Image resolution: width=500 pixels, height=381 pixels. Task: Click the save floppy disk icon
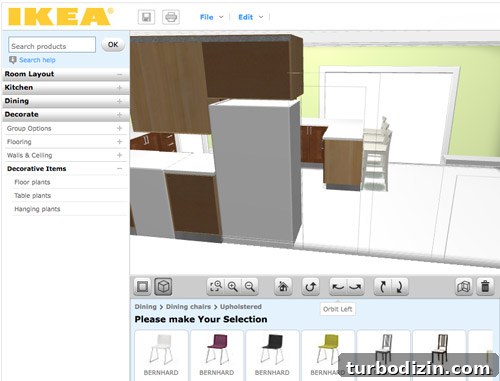[x=146, y=17]
